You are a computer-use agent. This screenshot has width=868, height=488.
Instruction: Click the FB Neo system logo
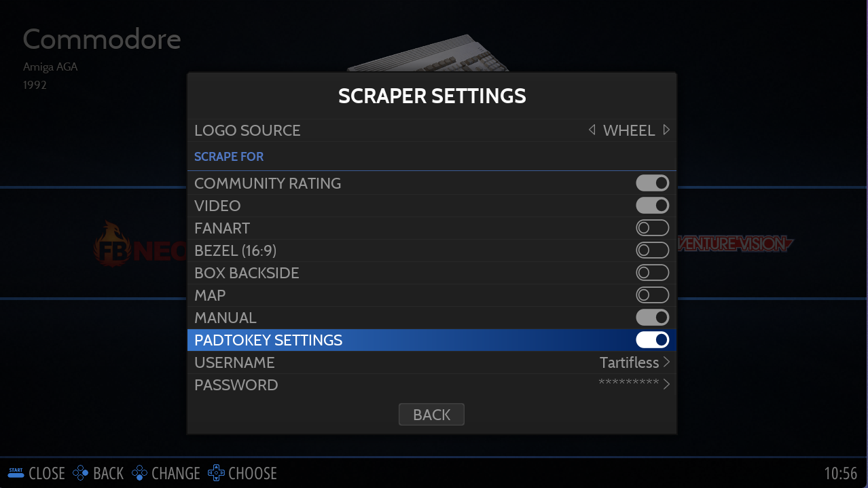pyautogui.click(x=139, y=244)
